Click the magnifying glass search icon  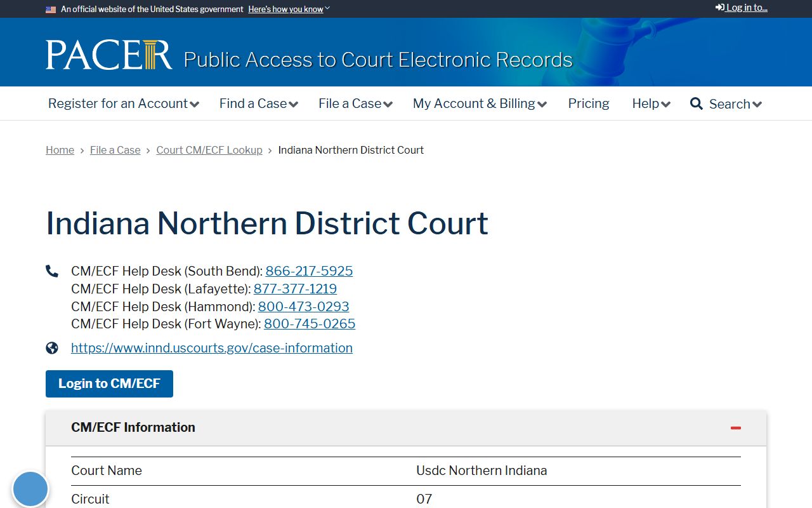(x=697, y=104)
